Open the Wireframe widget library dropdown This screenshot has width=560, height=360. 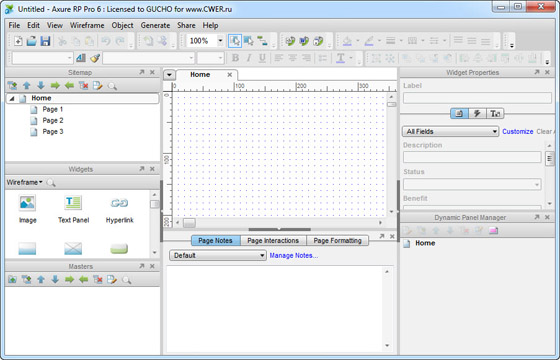[x=24, y=182]
